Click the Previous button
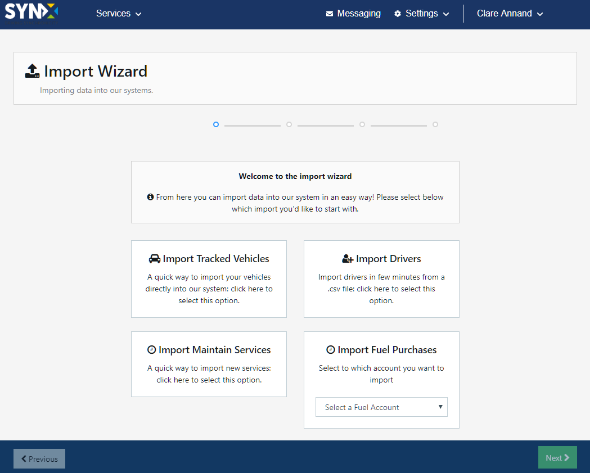 coord(39,459)
